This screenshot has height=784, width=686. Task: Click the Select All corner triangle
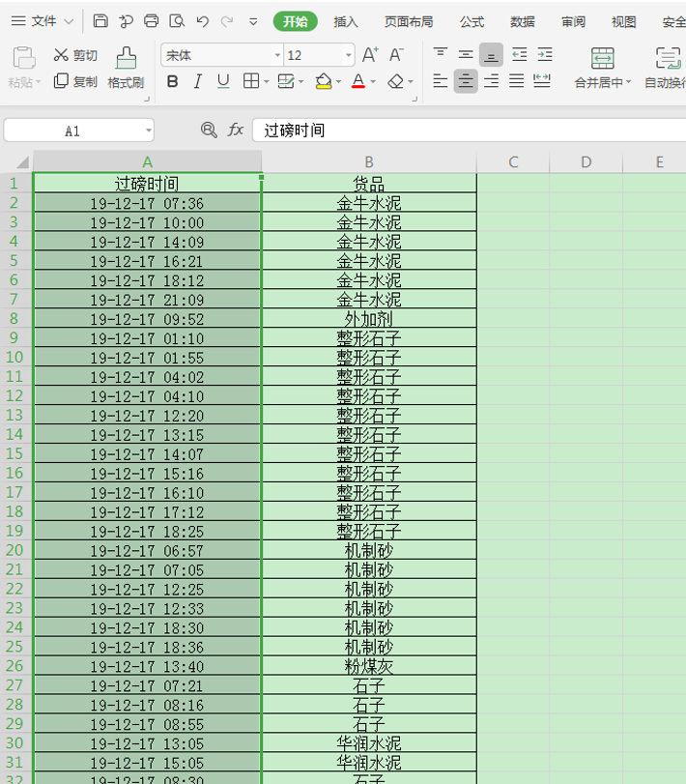(x=21, y=162)
